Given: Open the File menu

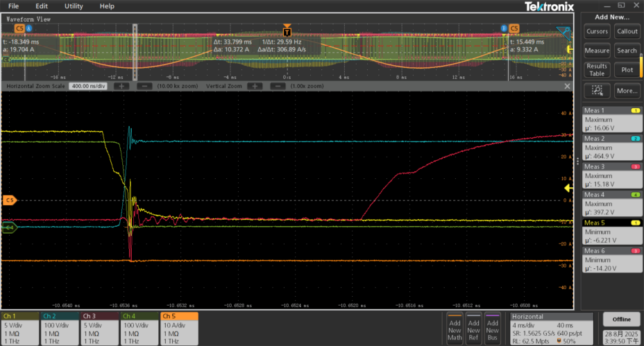Looking at the screenshot, I should pyautogui.click(x=14, y=6).
